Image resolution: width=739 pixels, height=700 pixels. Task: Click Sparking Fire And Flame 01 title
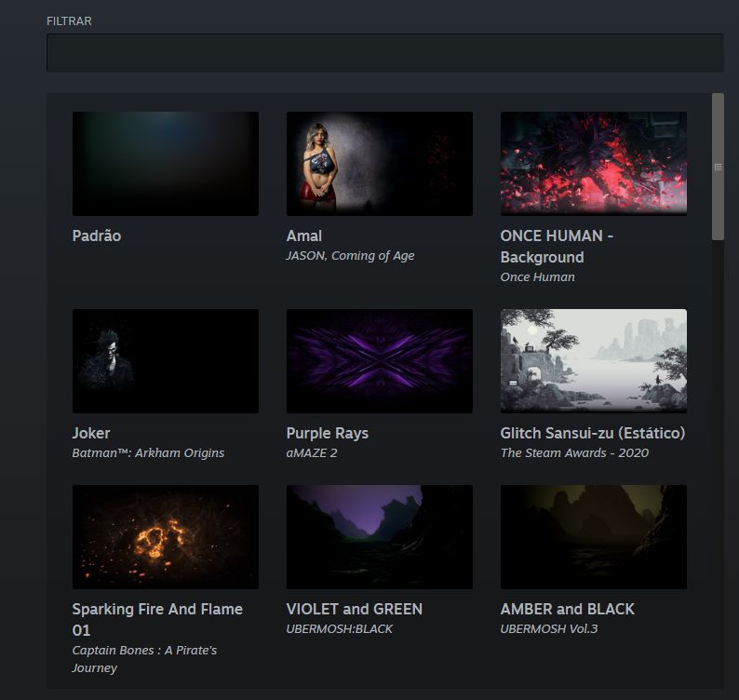tap(157, 619)
